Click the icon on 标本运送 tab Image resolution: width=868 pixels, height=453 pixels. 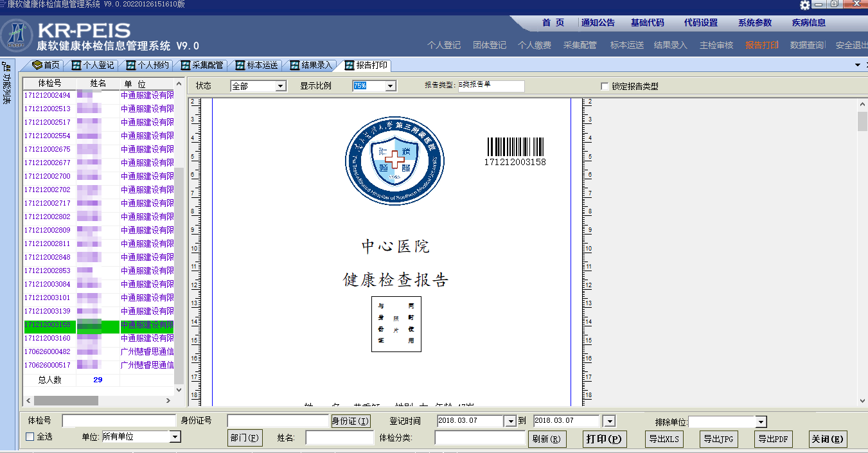point(240,66)
